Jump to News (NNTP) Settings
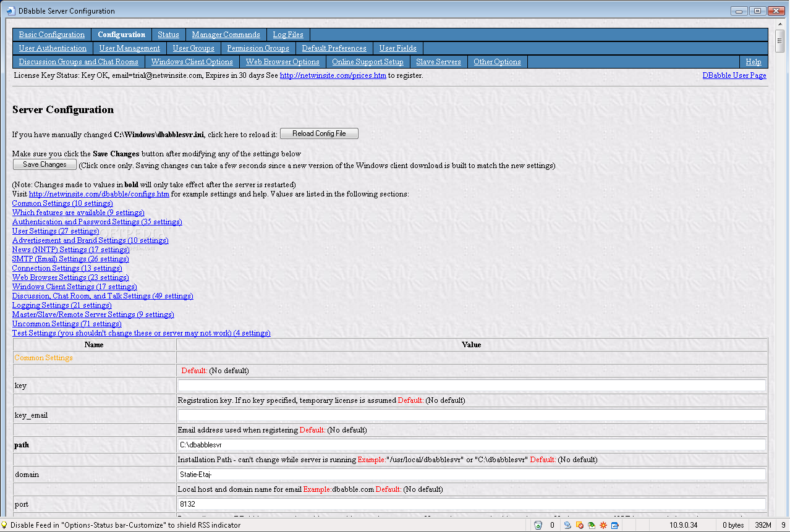The height and width of the screenshot is (532, 790). [x=71, y=250]
